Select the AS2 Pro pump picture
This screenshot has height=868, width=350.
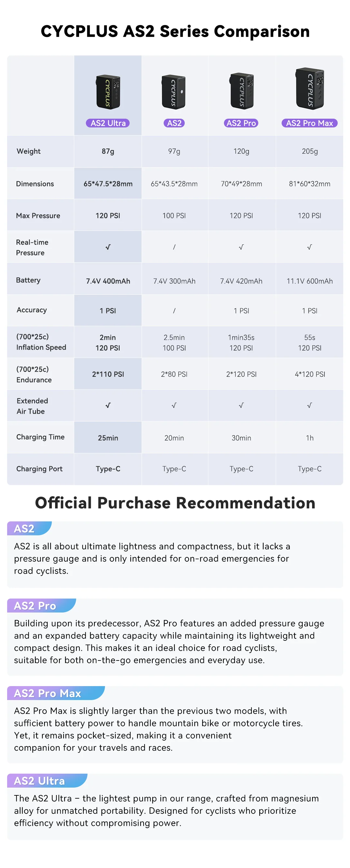(x=241, y=91)
